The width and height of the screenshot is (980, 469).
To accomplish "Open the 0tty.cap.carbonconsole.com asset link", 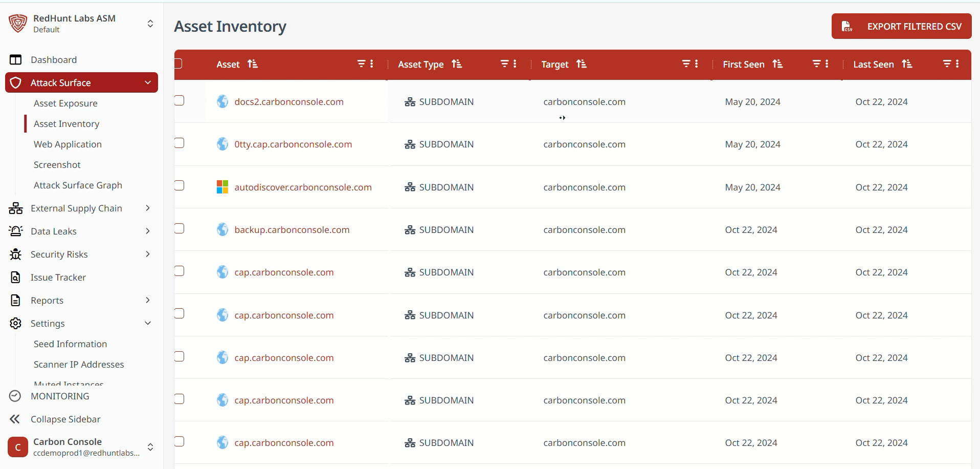I will point(293,144).
